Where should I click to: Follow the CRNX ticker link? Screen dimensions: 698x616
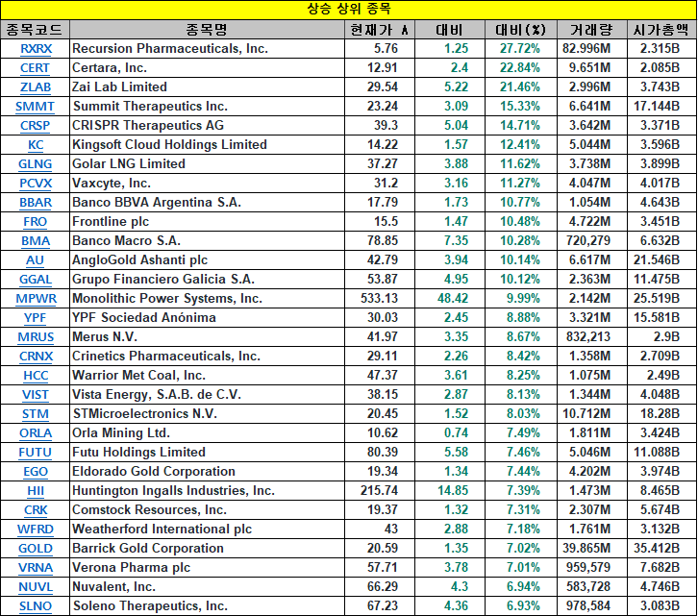coord(37,357)
